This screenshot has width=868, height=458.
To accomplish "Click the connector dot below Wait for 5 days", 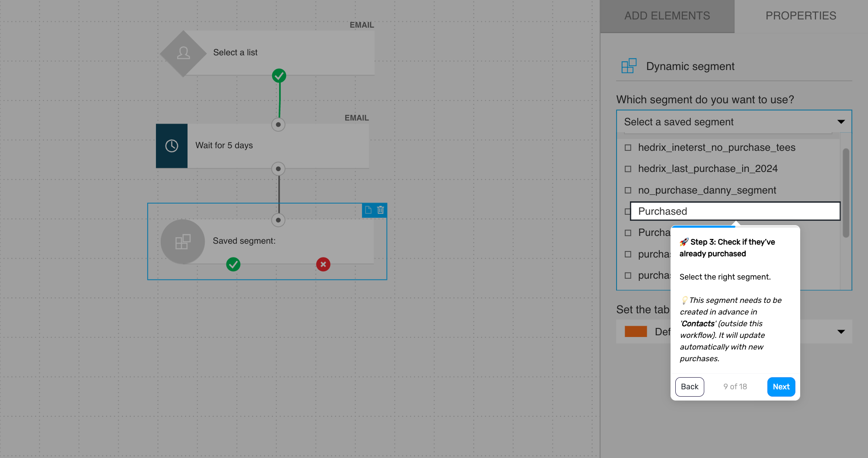I will tap(278, 169).
